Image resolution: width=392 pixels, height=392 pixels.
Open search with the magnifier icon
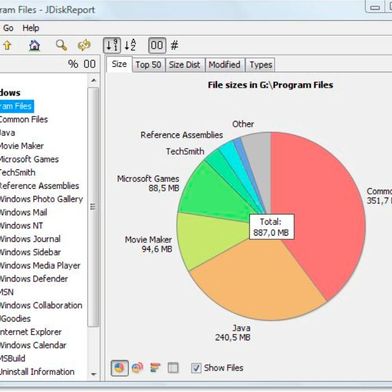61,45
